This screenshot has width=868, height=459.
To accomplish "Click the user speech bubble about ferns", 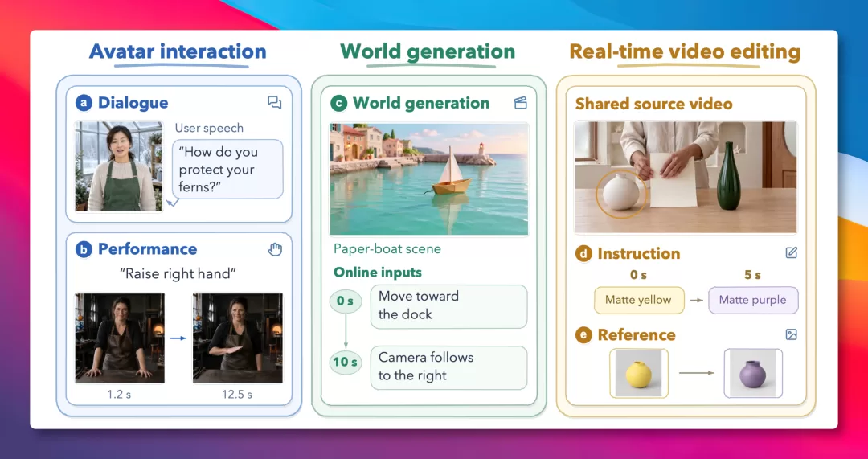I will pyautogui.click(x=227, y=169).
